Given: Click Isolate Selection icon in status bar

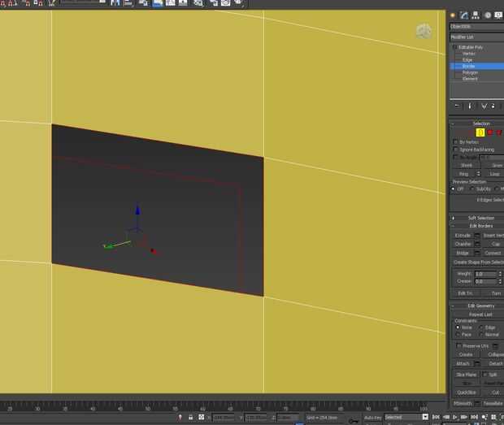Looking at the screenshot, I should (x=180, y=418).
